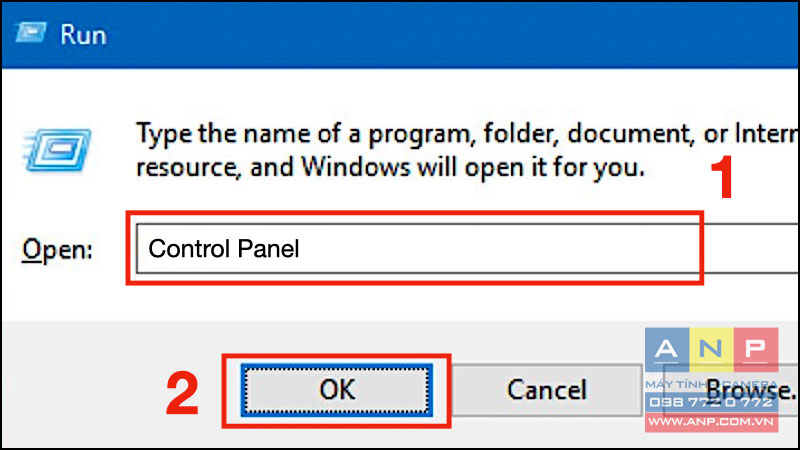Dismiss the dialog with Cancel button
The height and width of the screenshot is (450, 800).
(x=546, y=390)
